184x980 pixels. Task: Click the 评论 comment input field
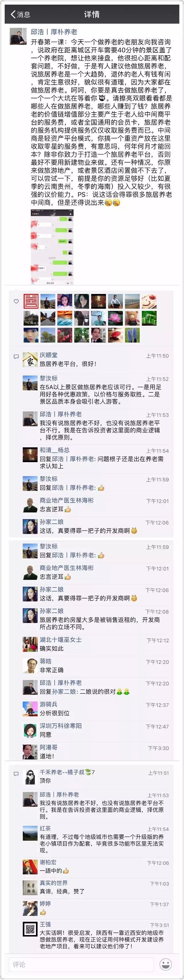(81, 964)
